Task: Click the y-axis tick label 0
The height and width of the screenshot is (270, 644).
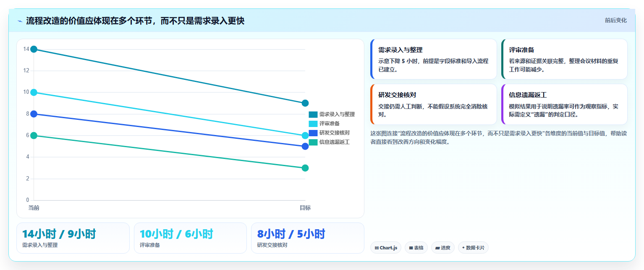Action: coord(27,200)
